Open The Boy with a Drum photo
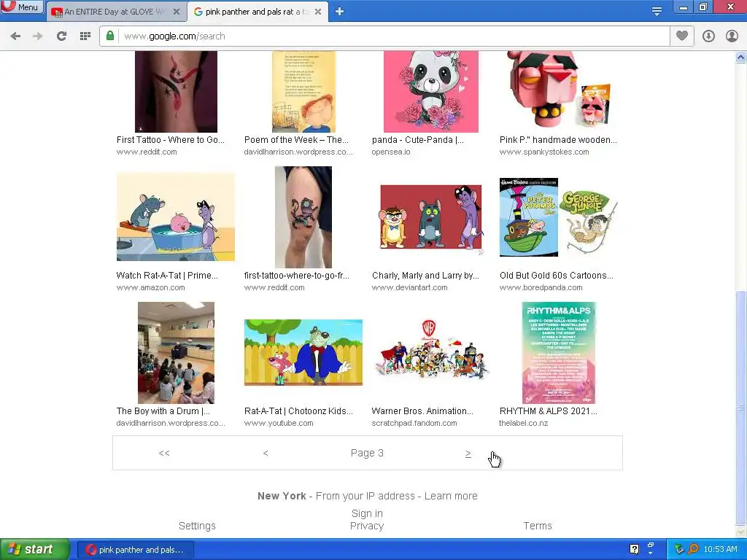The height and width of the screenshot is (560, 747). pos(177,353)
